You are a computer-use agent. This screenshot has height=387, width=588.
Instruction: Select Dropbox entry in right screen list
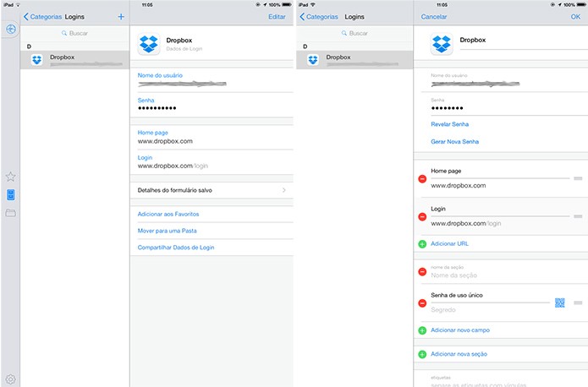[x=354, y=60]
